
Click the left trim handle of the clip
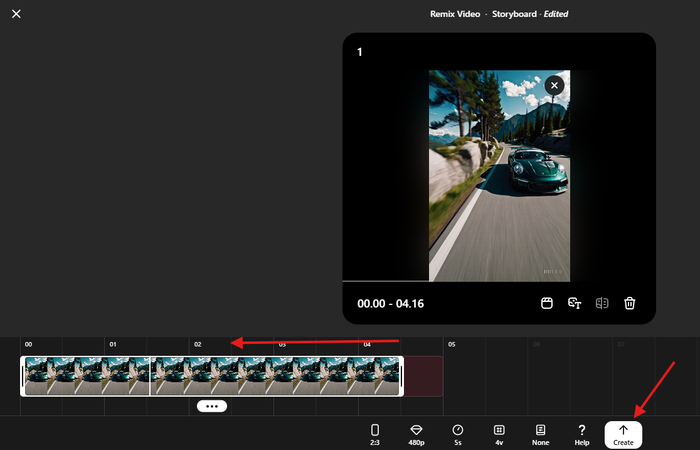(22, 376)
